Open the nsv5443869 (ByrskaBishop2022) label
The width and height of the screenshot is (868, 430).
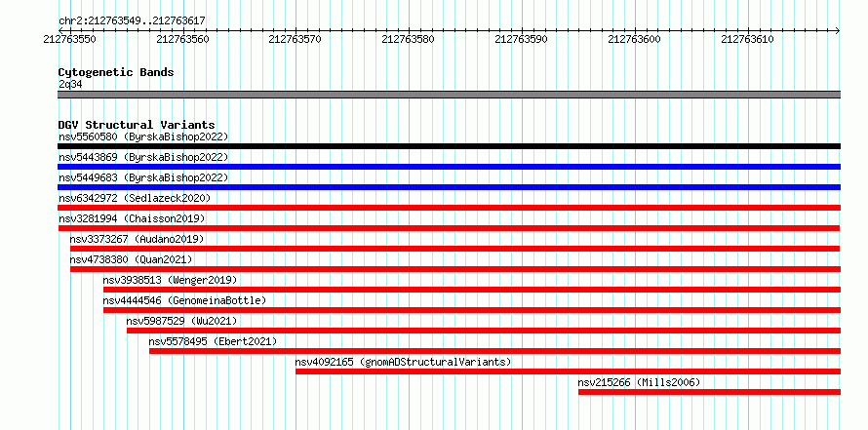tap(143, 157)
